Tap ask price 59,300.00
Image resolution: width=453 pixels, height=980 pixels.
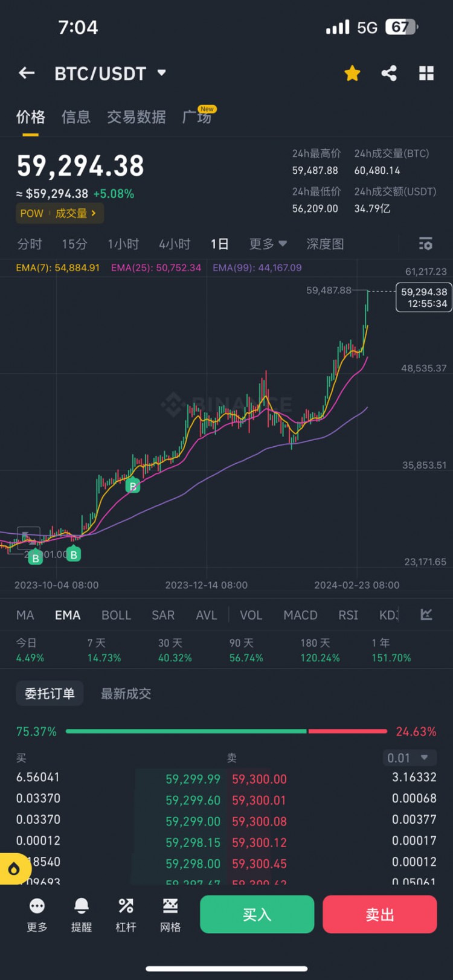259,779
